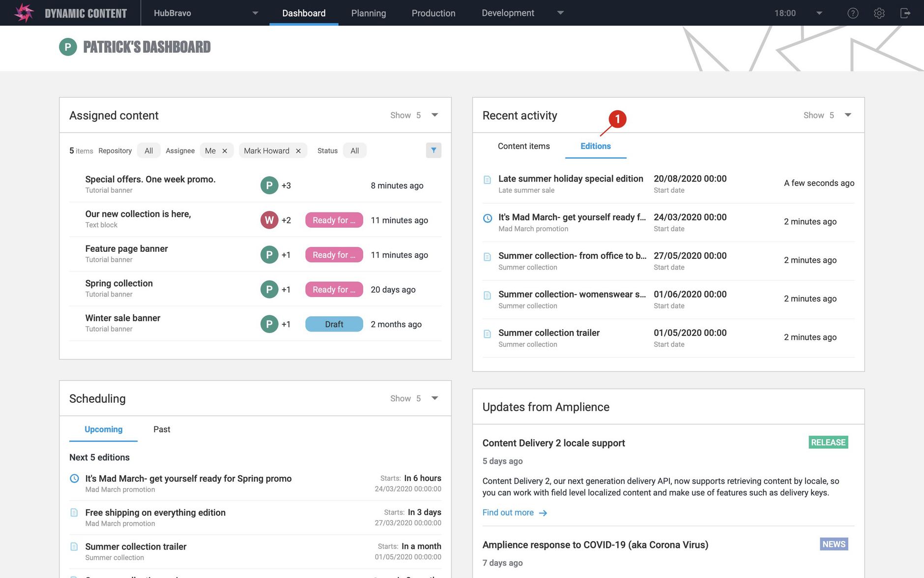Click Ready for status on Our new collection
Image resolution: width=924 pixels, height=578 pixels.
334,220
